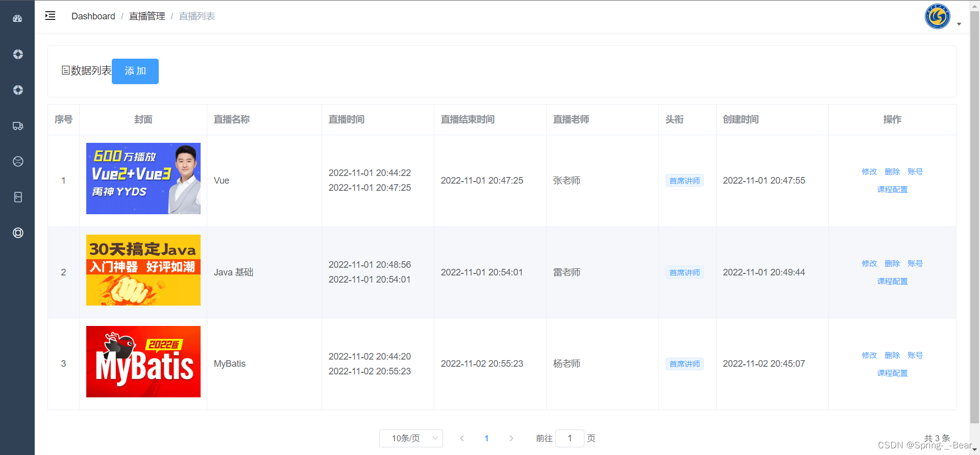Click the scrollbar down arrow

click(974, 450)
